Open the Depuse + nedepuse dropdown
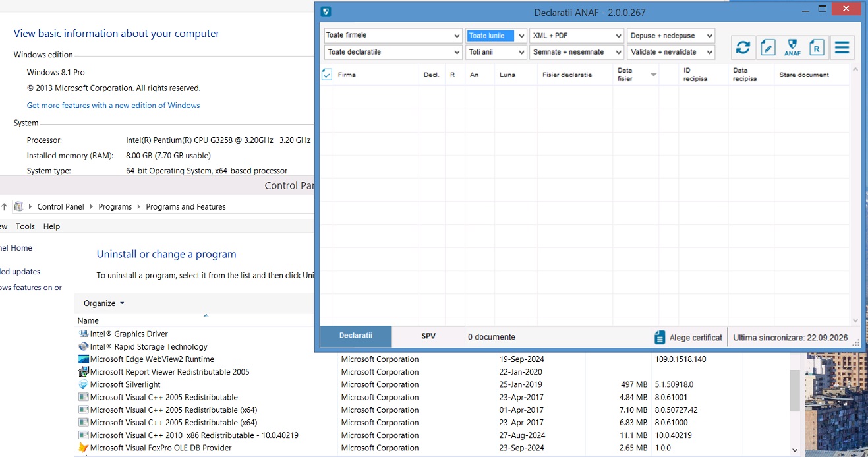Image resolution: width=868 pixels, height=457 pixels. [671, 35]
